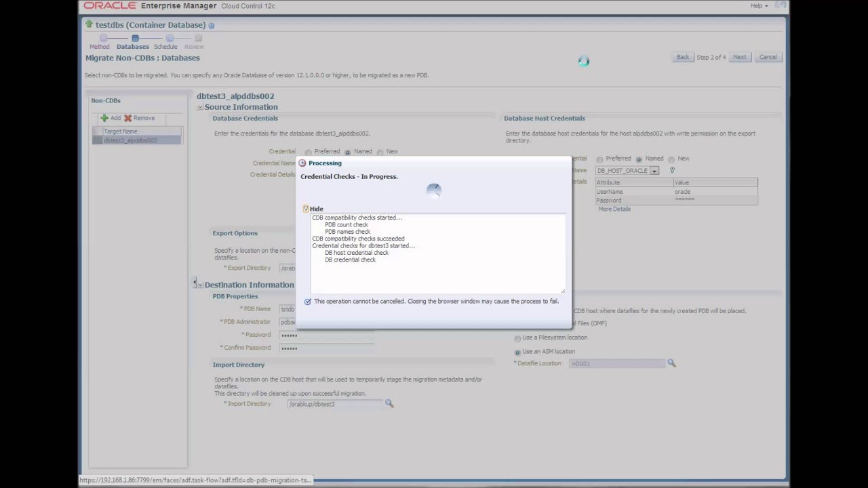The width and height of the screenshot is (868, 488).
Task: Click the Back button
Action: pyautogui.click(x=683, y=57)
